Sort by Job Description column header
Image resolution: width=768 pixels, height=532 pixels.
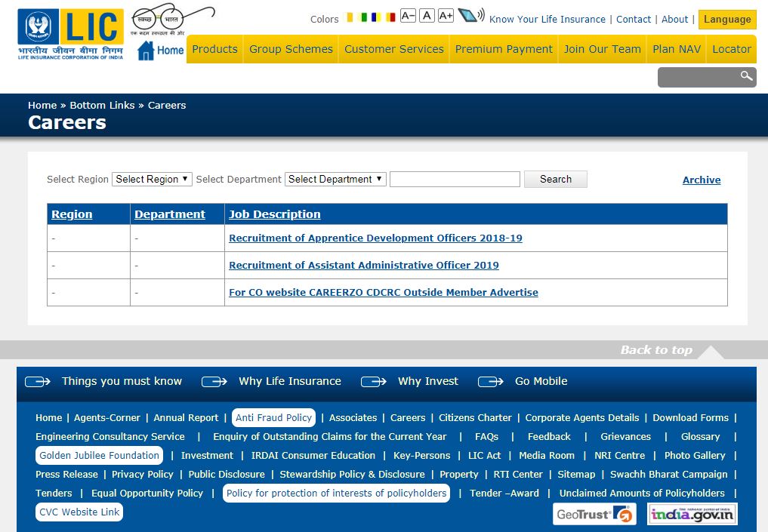pyautogui.click(x=275, y=214)
